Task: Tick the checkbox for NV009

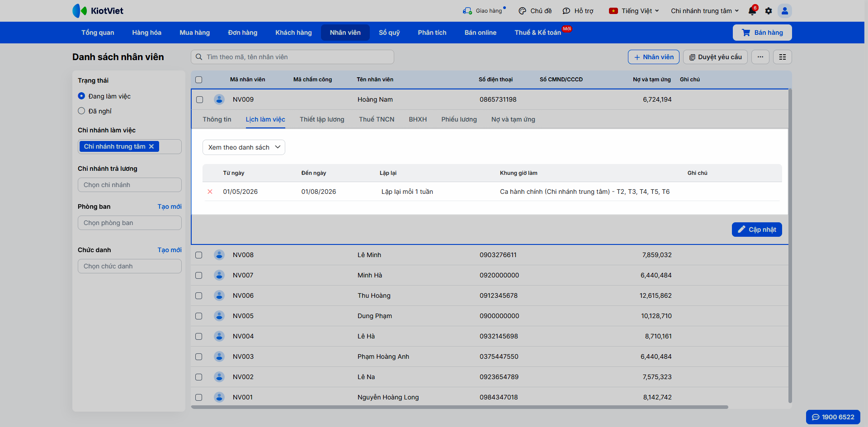Action: [199, 99]
